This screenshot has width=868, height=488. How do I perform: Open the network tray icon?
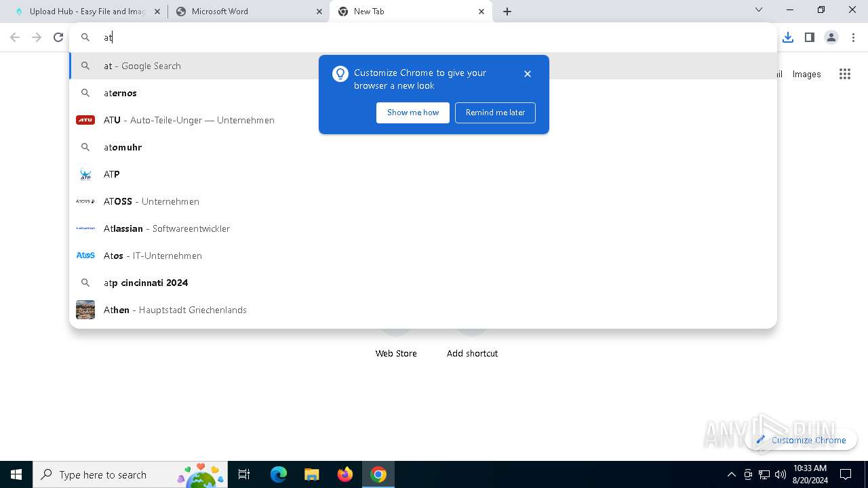(x=764, y=474)
